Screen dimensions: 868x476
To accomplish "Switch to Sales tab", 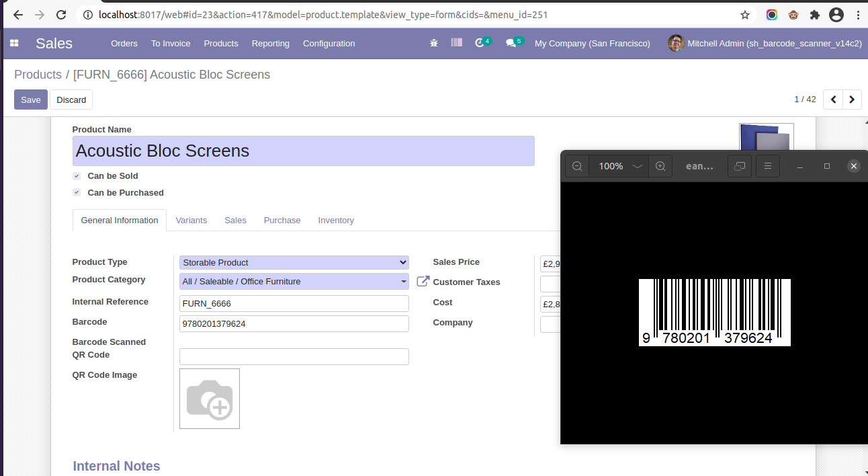I will pos(236,220).
